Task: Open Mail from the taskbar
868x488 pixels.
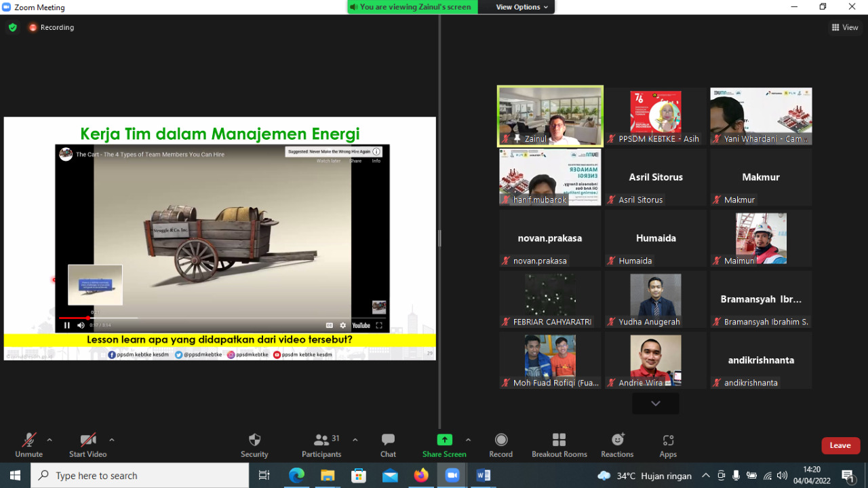Action: point(390,476)
